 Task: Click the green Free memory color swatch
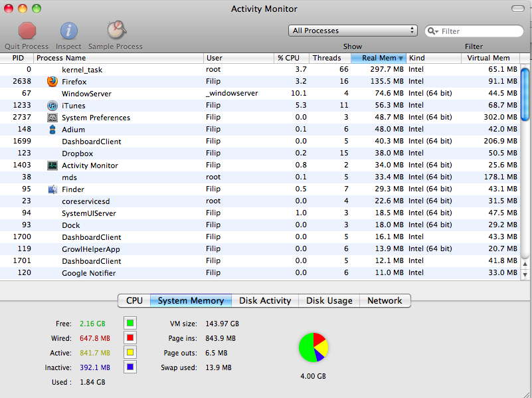tap(130, 323)
